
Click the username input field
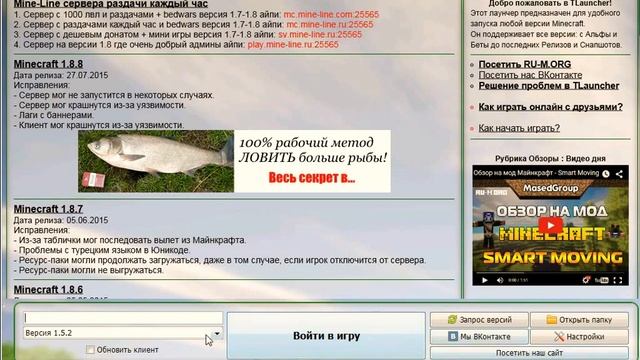[123, 318]
